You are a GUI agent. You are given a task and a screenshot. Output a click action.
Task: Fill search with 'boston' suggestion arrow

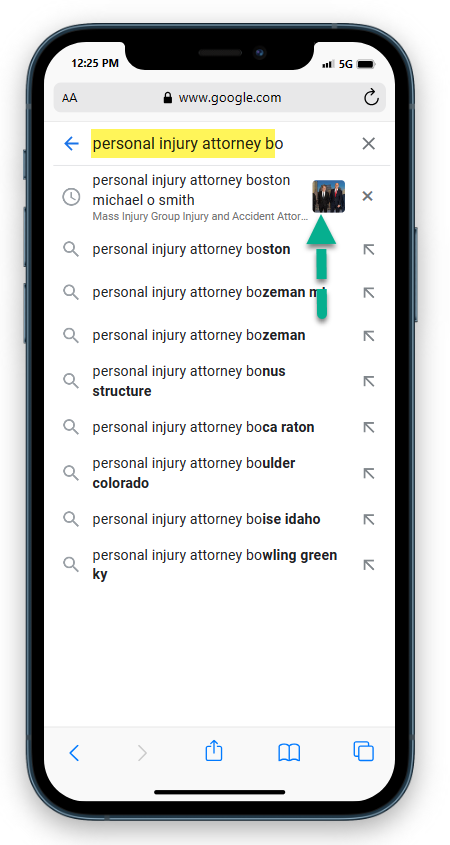click(369, 250)
